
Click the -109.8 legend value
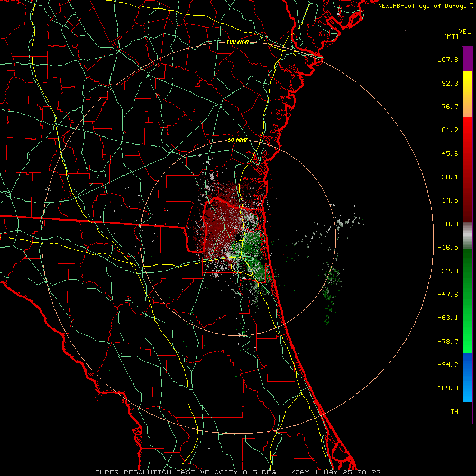pyautogui.click(x=446, y=388)
